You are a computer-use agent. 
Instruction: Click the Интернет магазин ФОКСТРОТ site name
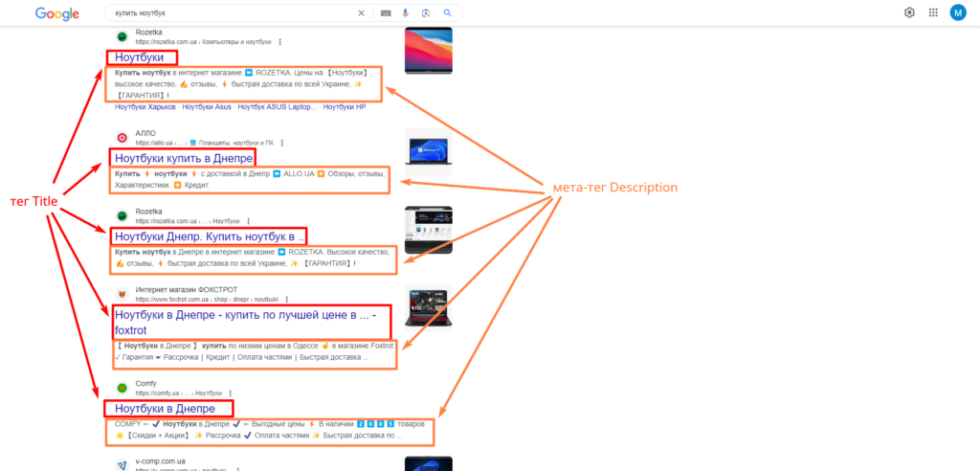point(187,290)
